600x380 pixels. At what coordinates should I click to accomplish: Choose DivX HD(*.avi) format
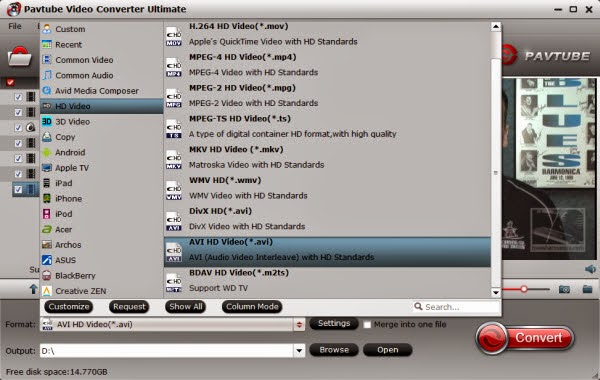point(327,219)
